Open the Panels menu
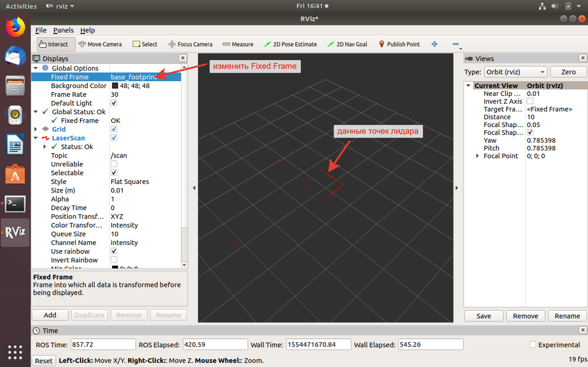This screenshot has width=588, height=367. [63, 30]
